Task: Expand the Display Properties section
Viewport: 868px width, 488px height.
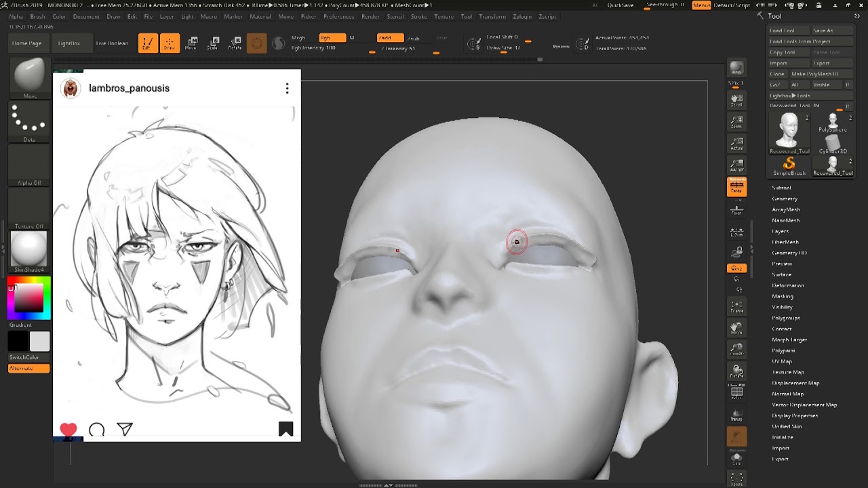Action: coord(795,415)
